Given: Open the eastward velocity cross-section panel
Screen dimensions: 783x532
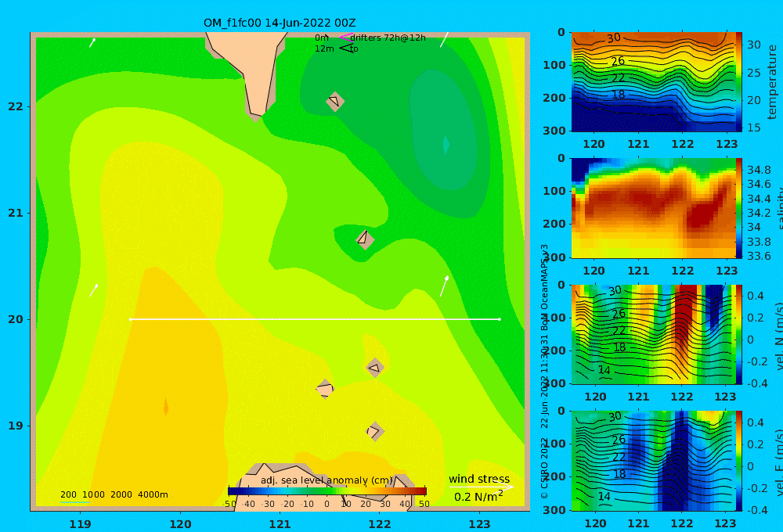Looking at the screenshot, I should click(x=652, y=461).
